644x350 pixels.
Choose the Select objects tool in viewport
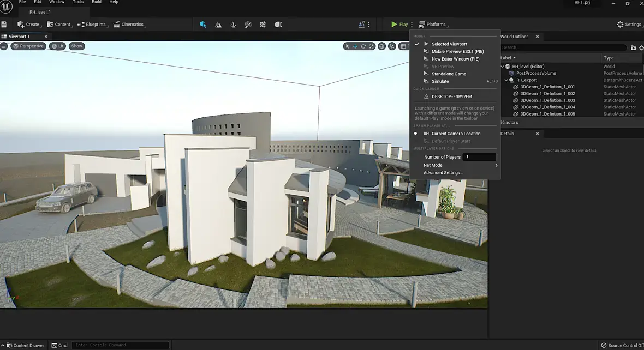[x=347, y=46]
